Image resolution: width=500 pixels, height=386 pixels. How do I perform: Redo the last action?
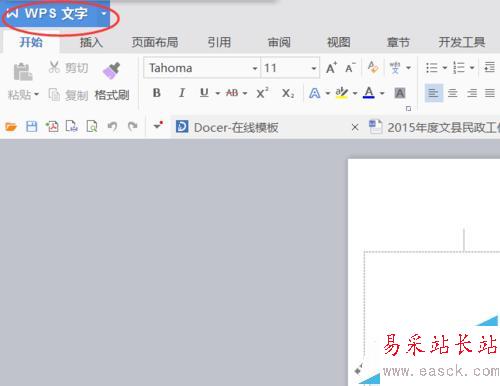133,126
